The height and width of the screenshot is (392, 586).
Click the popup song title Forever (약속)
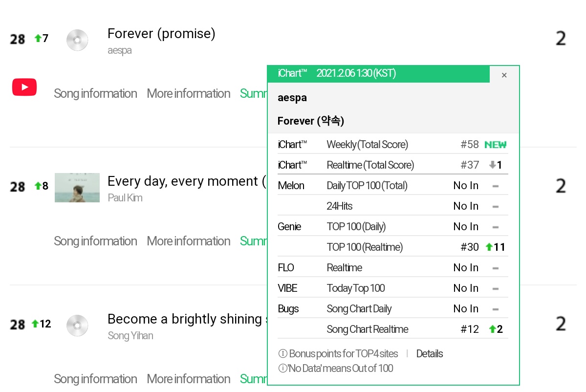click(x=310, y=121)
